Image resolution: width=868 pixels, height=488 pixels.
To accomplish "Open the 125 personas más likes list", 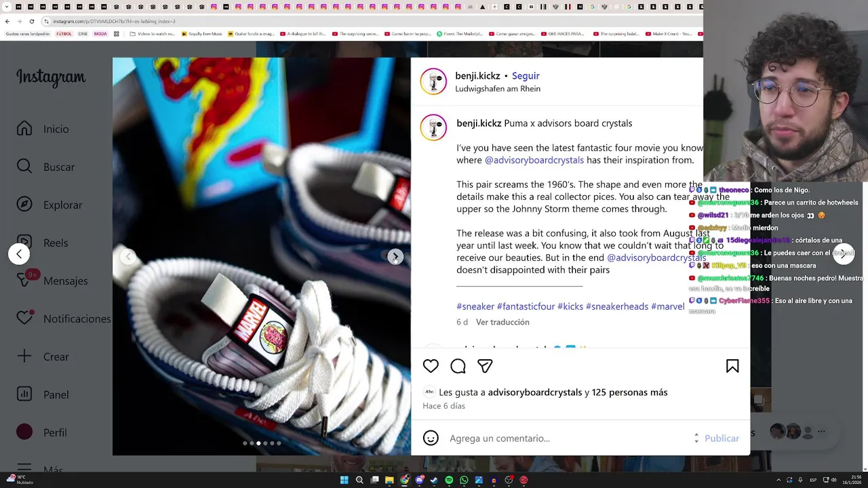I will (629, 392).
